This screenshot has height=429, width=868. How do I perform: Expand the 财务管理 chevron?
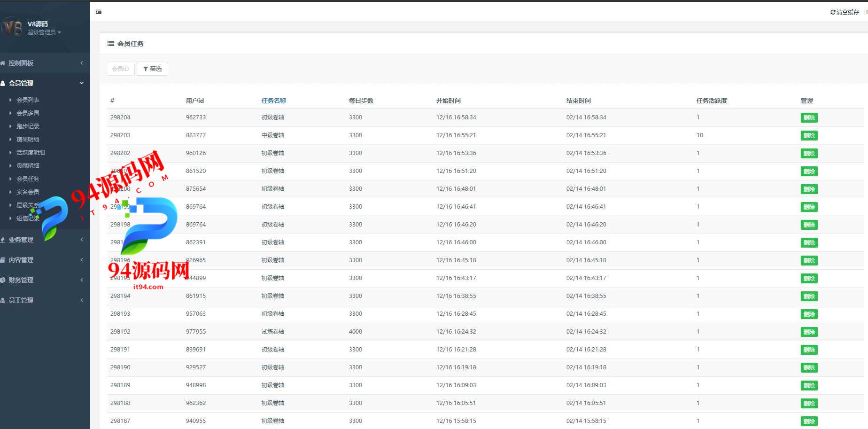point(82,280)
